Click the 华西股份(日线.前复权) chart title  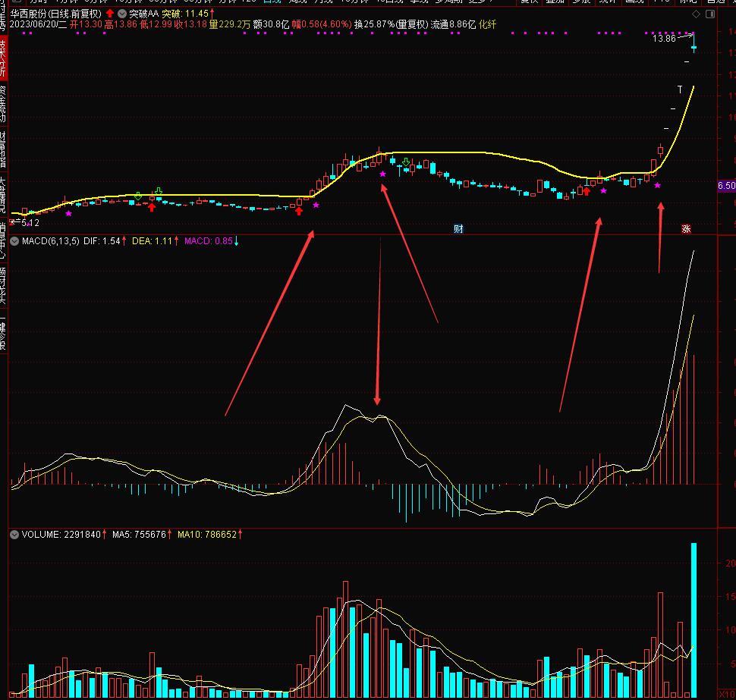56,14
